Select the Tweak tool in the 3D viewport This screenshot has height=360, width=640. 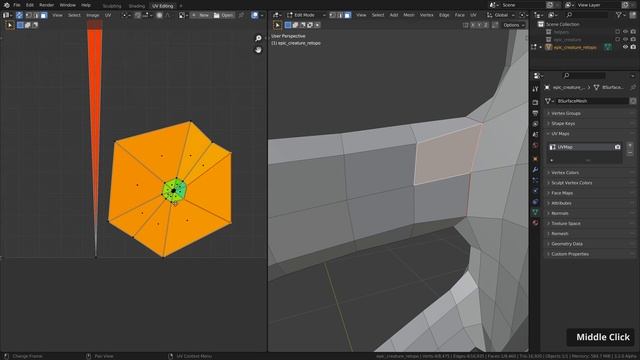coord(278,25)
